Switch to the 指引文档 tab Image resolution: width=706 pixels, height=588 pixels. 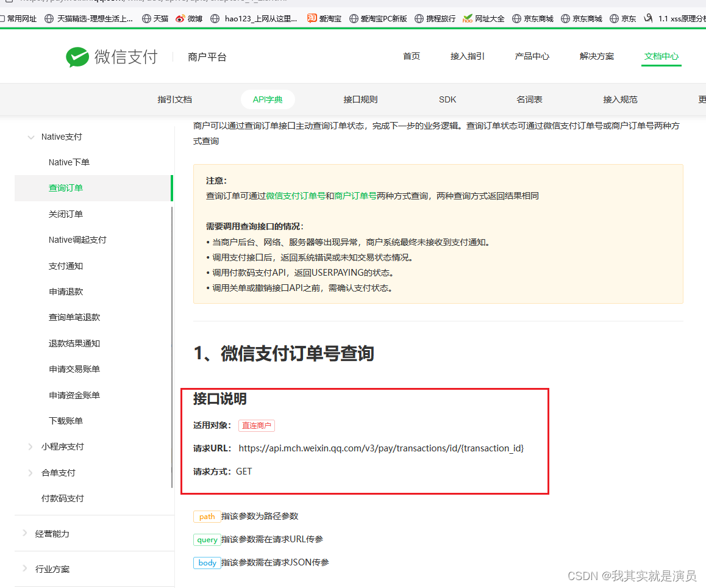[175, 99]
